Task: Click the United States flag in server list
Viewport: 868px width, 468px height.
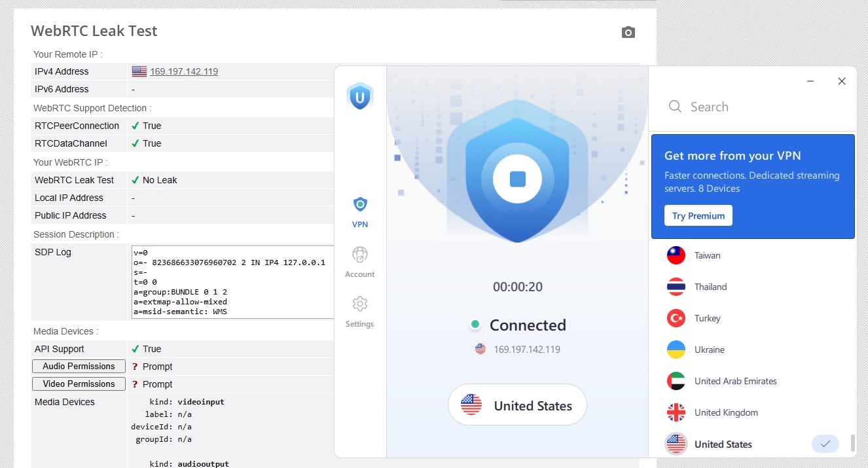Action: click(676, 444)
